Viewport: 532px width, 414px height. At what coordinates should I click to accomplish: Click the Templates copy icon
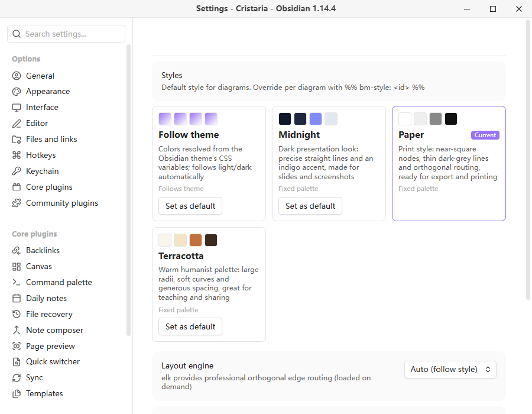pyautogui.click(x=17, y=394)
